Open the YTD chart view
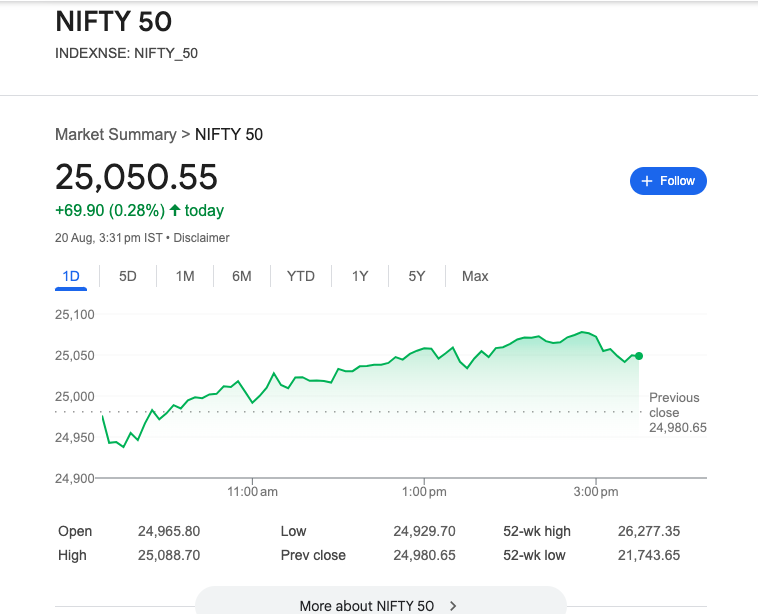758x614 pixels. (301, 276)
